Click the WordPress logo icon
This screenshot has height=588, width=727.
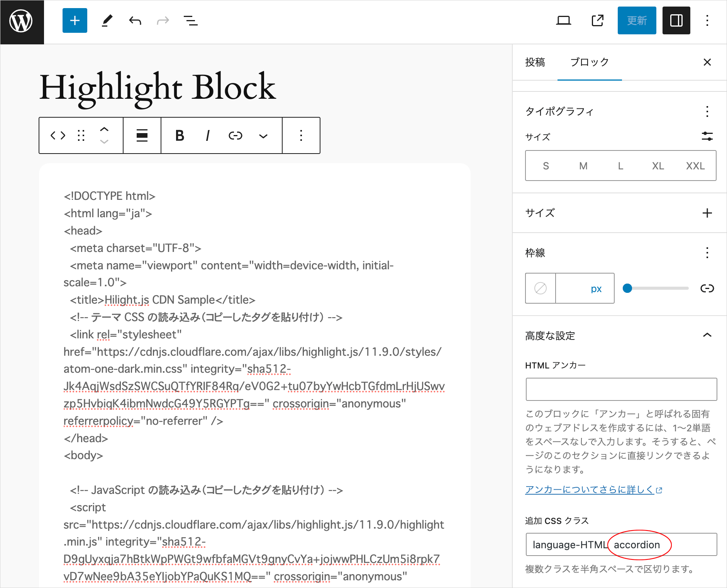pyautogui.click(x=22, y=22)
